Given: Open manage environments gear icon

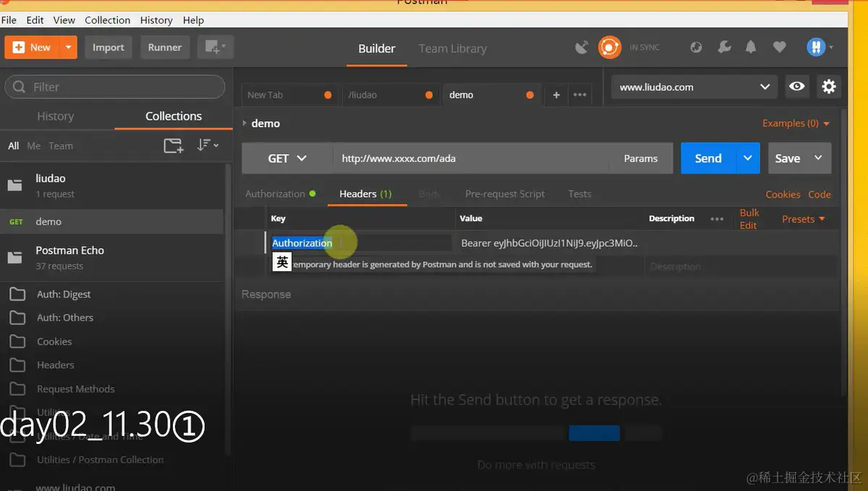Looking at the screenshot, I should click(829, 87).
